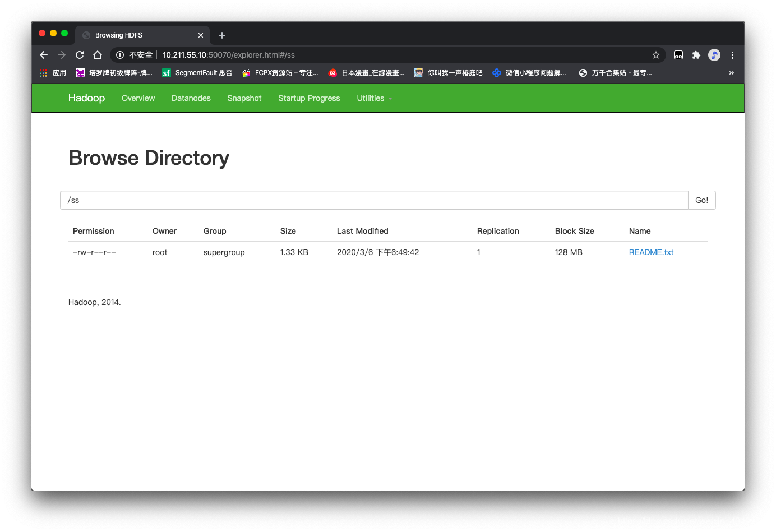Viewport: 776px width, 532px height.
Task: Click the address bar URL
Action: (229, 55)
